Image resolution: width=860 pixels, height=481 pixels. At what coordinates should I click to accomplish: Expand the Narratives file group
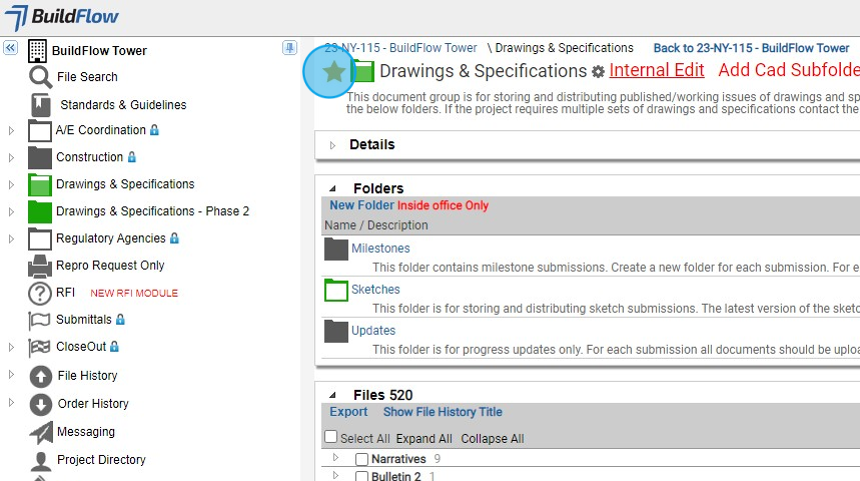coord(336,457)
